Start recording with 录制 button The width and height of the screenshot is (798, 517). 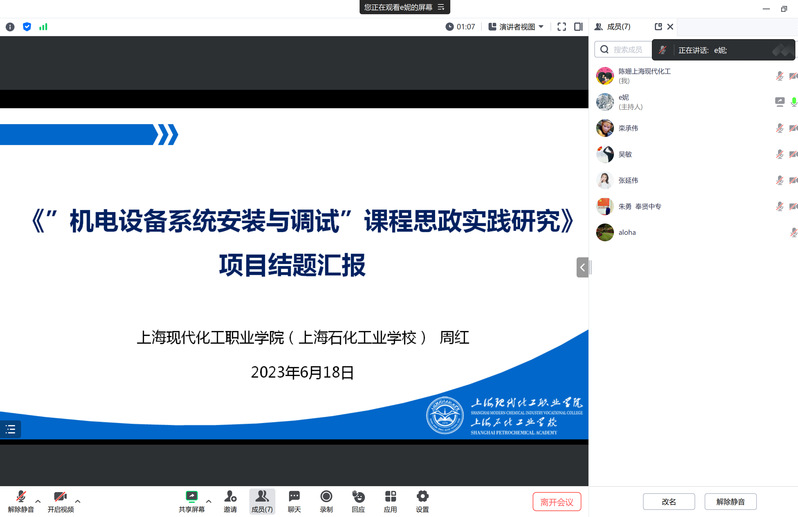click(x=326, y=501)
